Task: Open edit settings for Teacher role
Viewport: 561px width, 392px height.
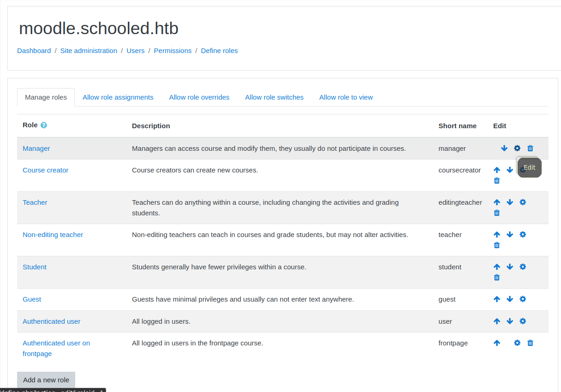Action: point(523,202)
